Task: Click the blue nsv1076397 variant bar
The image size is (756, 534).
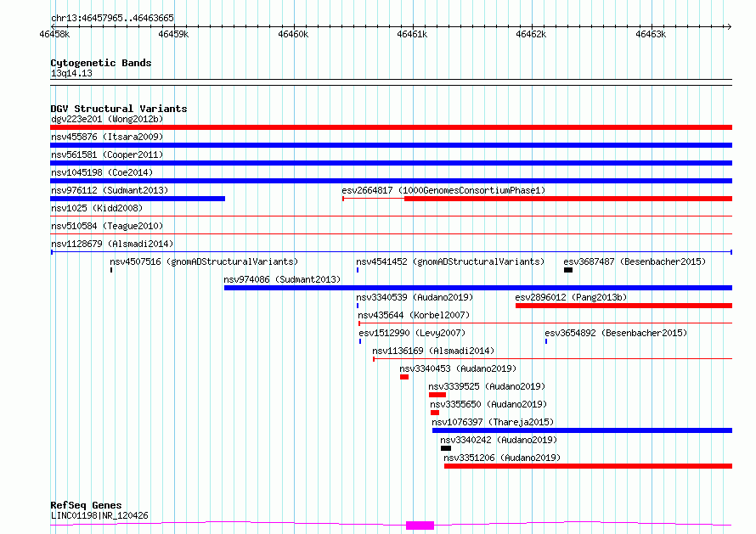Action: pyautogui.click(x=583, y=430)
